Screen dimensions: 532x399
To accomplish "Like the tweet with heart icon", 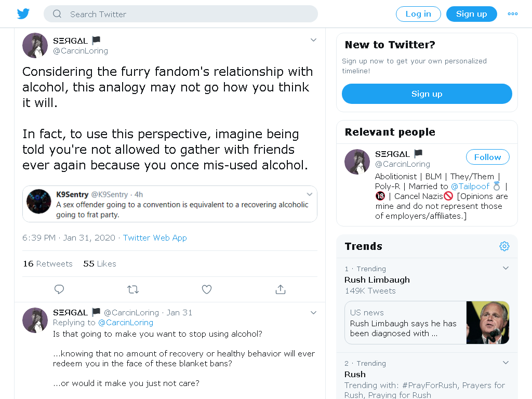I will (207, 289).
